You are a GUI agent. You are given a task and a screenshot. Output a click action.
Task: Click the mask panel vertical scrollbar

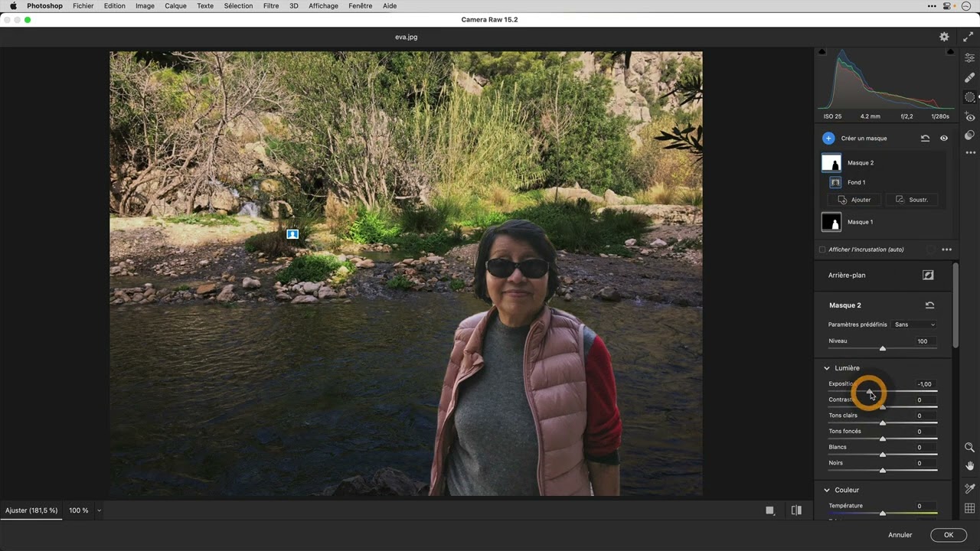955,305
